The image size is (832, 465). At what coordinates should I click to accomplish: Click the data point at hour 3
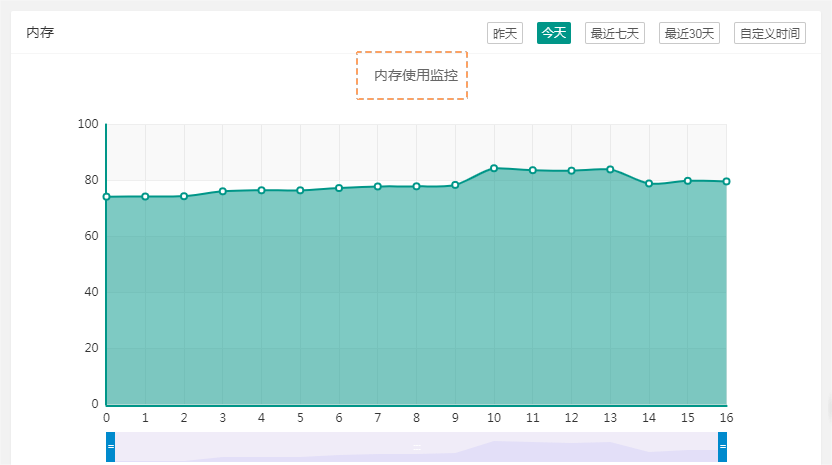(223, 191)
